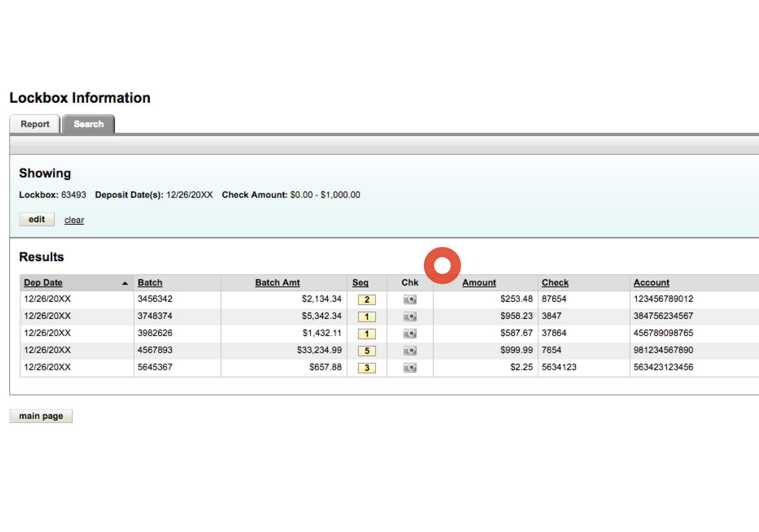Image resolution: width=759 pixels, height=532 pixels.
Task: Open check image for batch 5645367
Action: click(410, 368)
